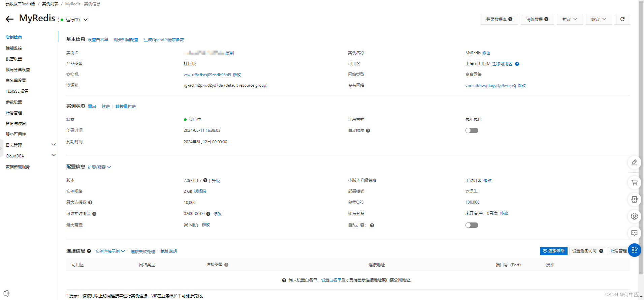
Task: Click the sidebar collapse handle
Action: pyautogui.click(x=1, y=148)
